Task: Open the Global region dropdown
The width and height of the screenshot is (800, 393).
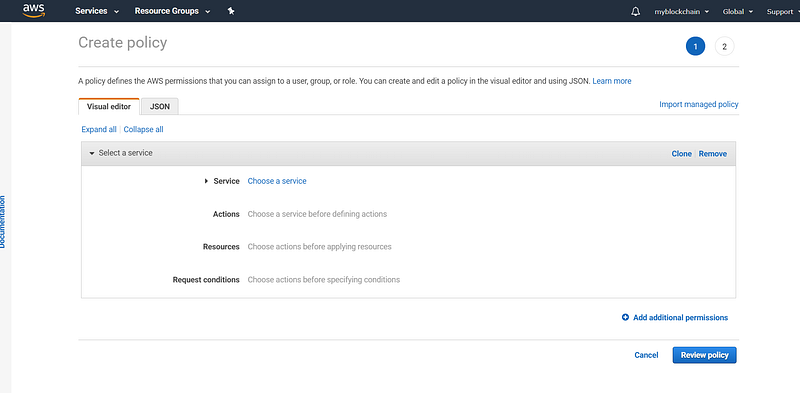Action: pyautogui.click(x=737, y=12)
